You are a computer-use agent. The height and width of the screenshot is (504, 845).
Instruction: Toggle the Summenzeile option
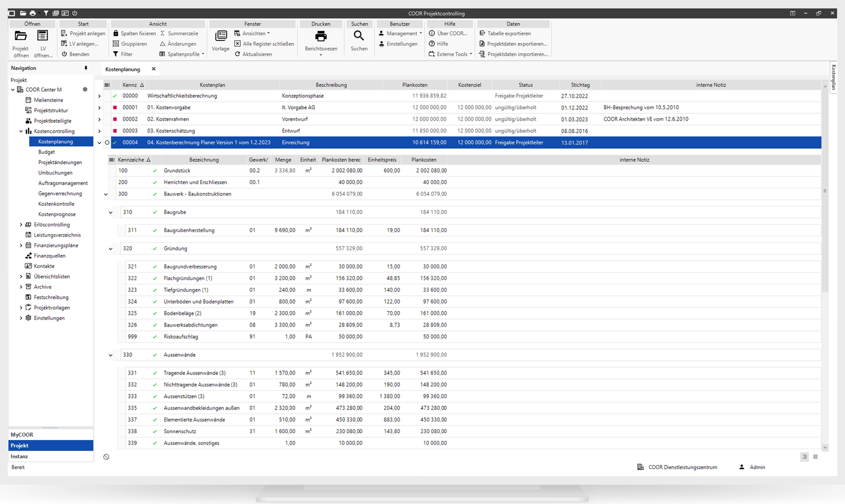click(x=179, y=33)
